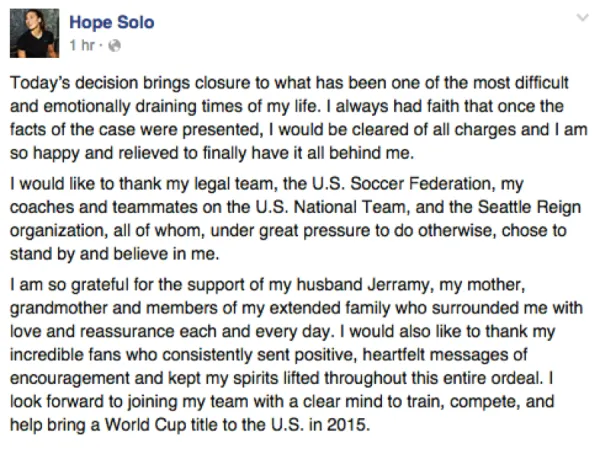Open Hope Solo's profile picture thumbnail
The width and height of the screenshot is (600, 454).
[x=36, y=32]
